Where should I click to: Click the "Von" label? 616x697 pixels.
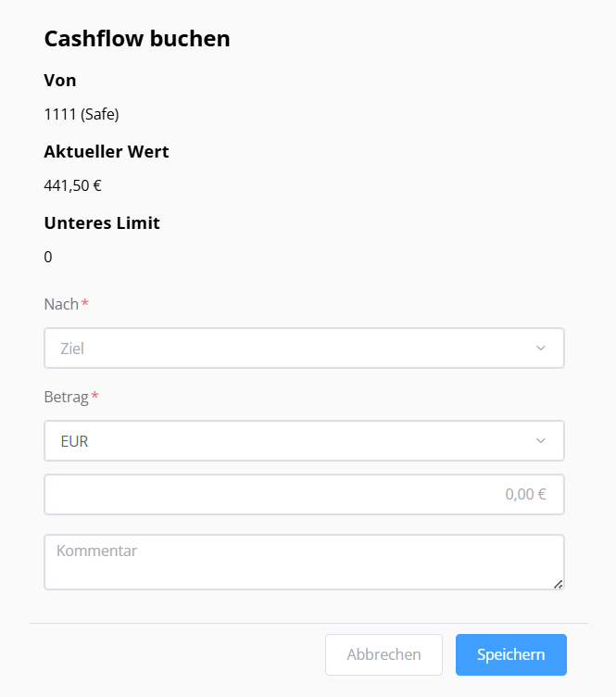60,81
